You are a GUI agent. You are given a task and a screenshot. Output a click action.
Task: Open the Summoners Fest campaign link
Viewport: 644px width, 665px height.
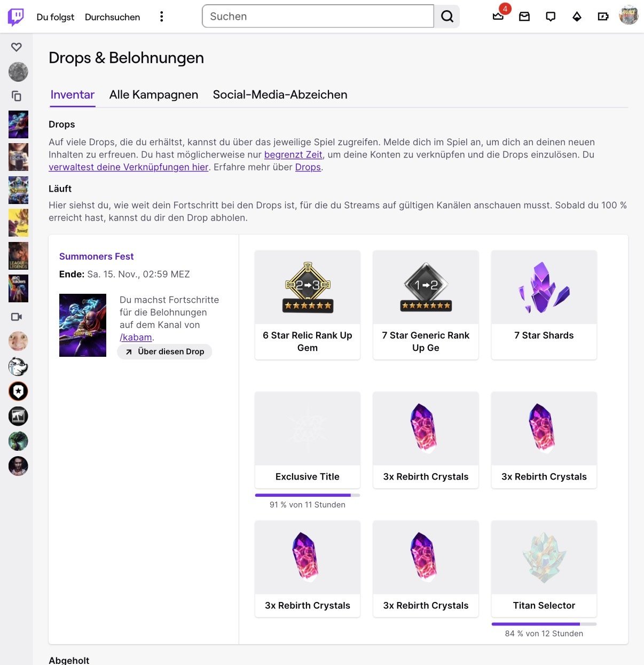pyautogui.click(x=96, y=256)
